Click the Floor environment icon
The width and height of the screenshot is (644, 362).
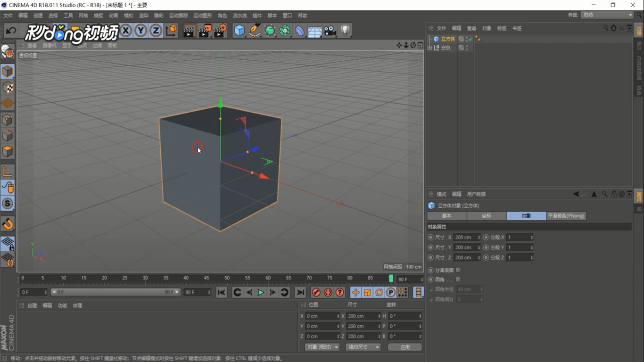point(315,31)
